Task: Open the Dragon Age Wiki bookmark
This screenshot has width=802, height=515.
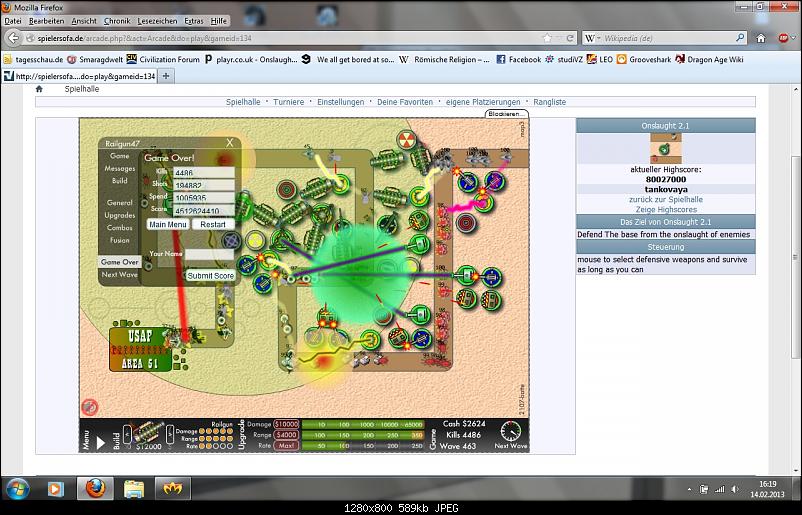Action: (709, 59)
